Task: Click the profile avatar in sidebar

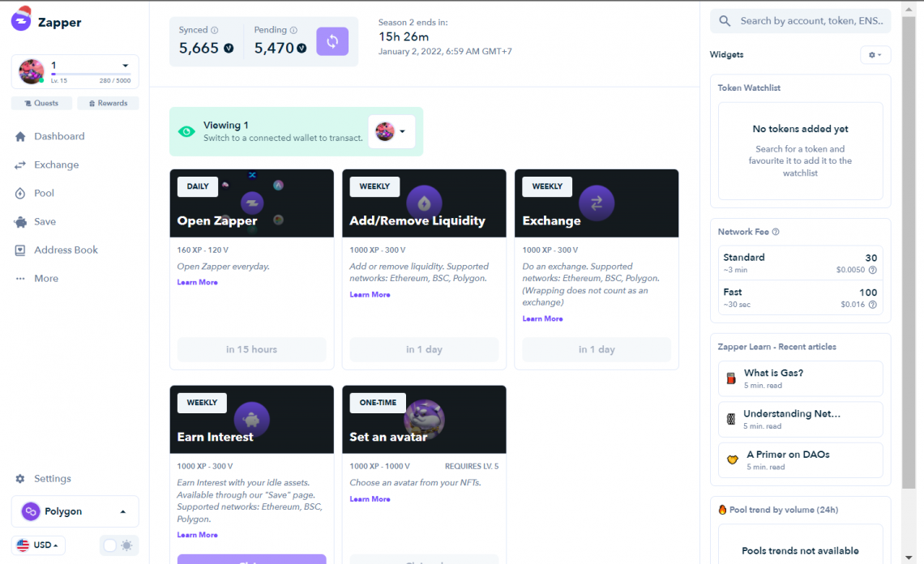Action: coord(32,71)
